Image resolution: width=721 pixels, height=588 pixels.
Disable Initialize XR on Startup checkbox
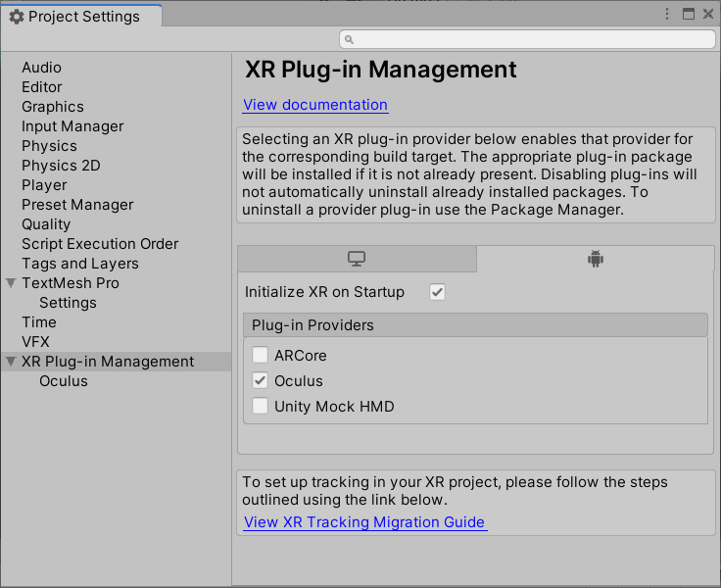[x=438, y=292]
